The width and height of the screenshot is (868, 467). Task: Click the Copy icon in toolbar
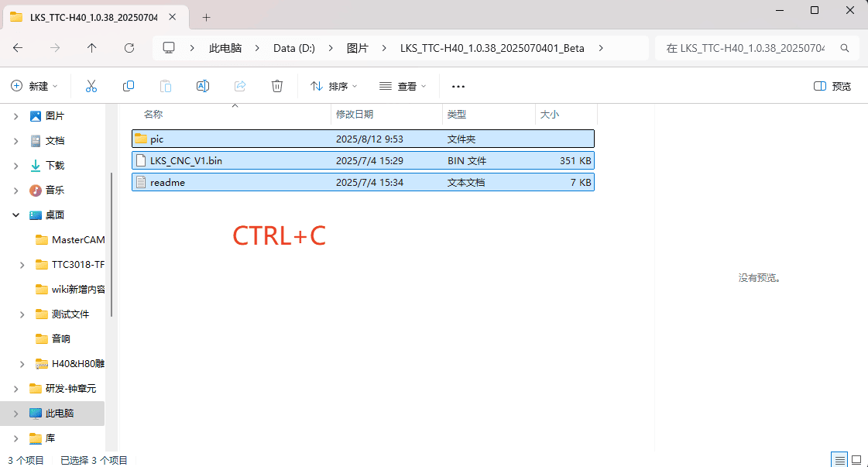coord(129,86)
